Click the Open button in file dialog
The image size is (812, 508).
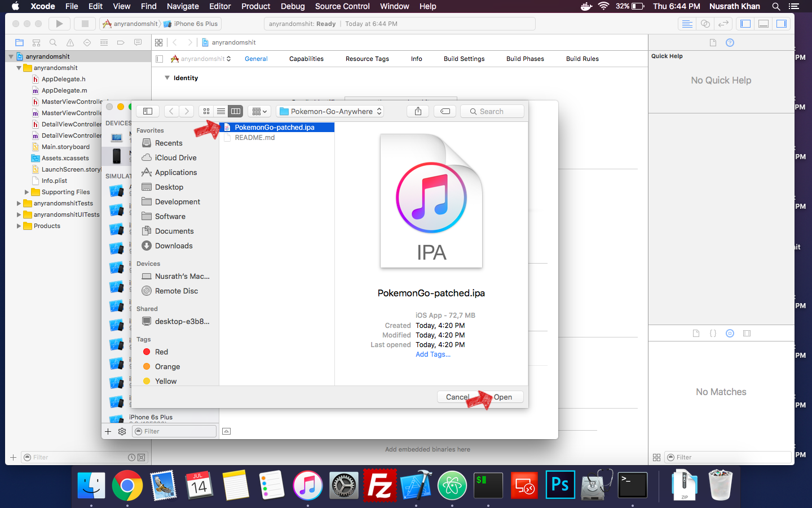pos(503,397)
